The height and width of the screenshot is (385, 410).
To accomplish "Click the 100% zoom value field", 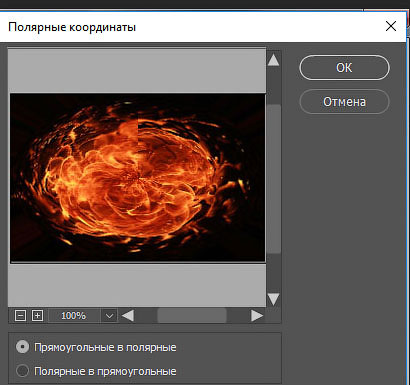I will click(x=74, y=316).
